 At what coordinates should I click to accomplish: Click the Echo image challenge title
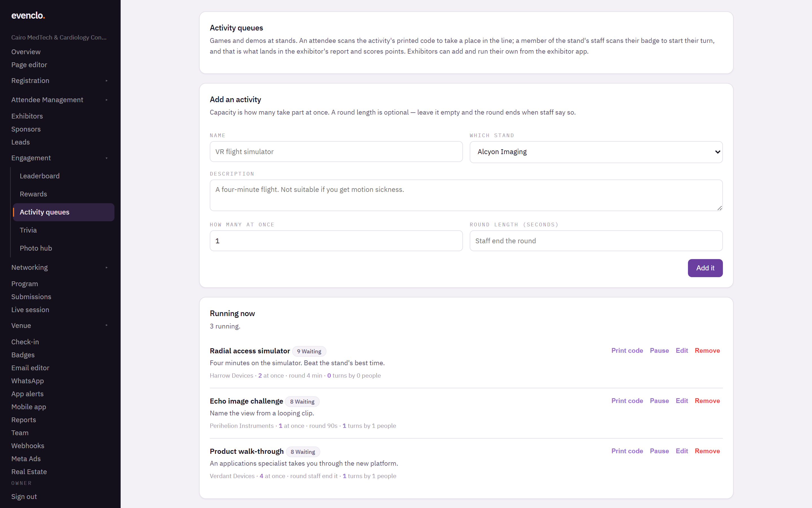[246, 401]
